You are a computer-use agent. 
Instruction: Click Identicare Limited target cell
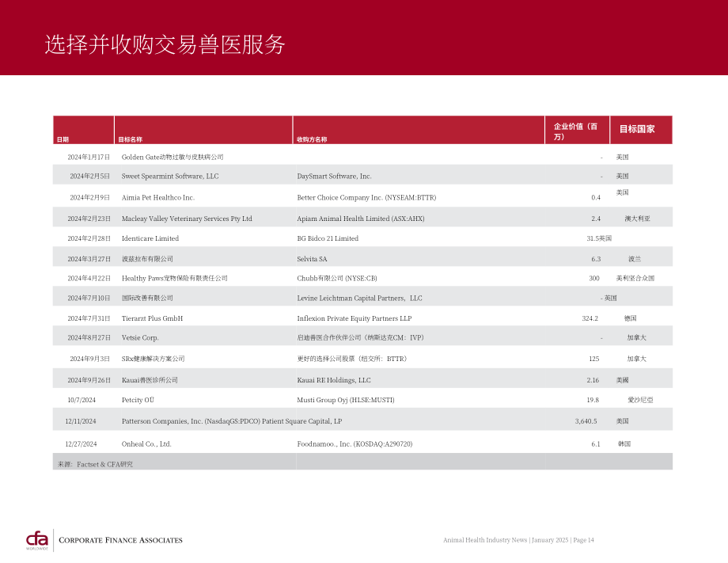coord(150,238)
